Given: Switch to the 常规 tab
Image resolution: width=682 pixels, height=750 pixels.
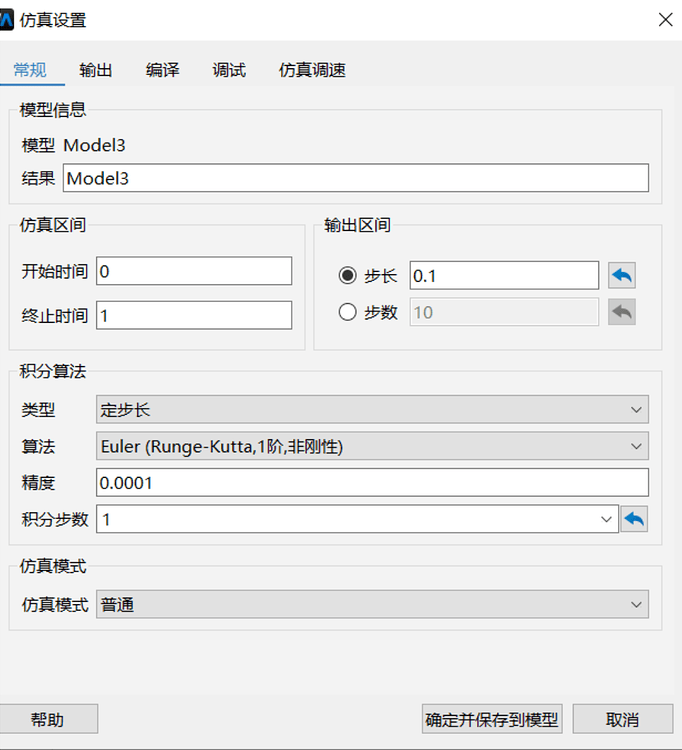Looking at the screenshot, I should pyautogui.click(x=30, y=70).
